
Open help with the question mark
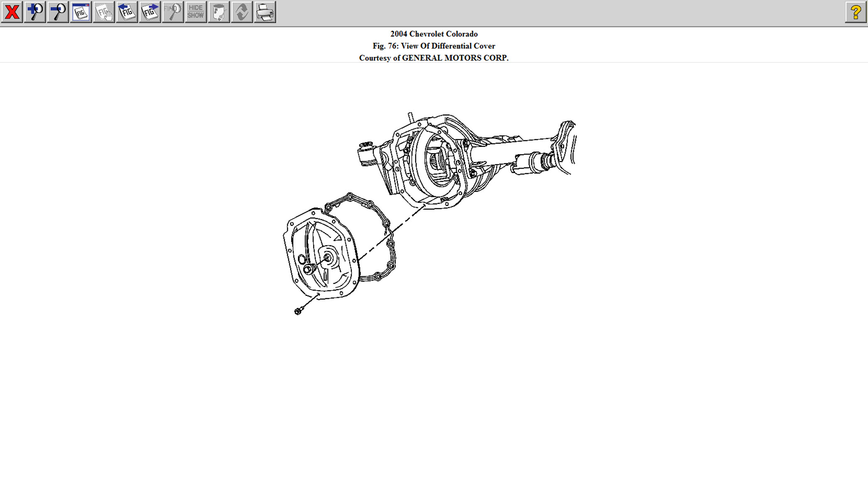855,12
